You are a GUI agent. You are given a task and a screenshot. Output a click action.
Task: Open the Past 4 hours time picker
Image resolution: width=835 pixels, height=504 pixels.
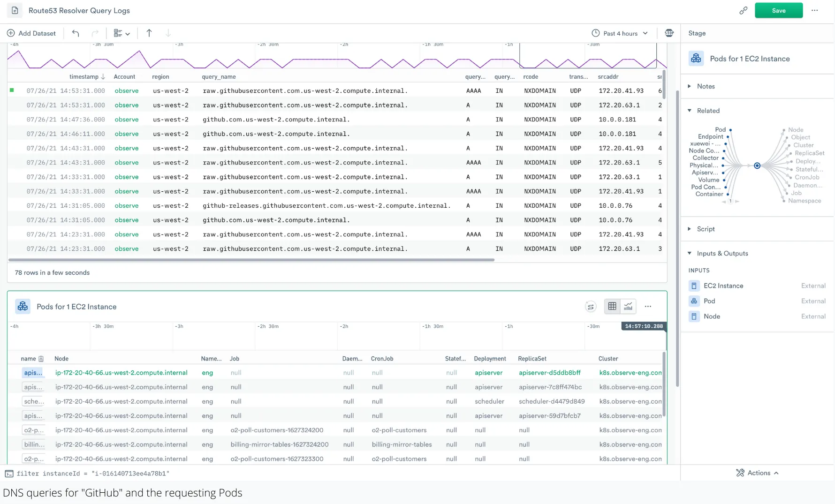point(620,33)
